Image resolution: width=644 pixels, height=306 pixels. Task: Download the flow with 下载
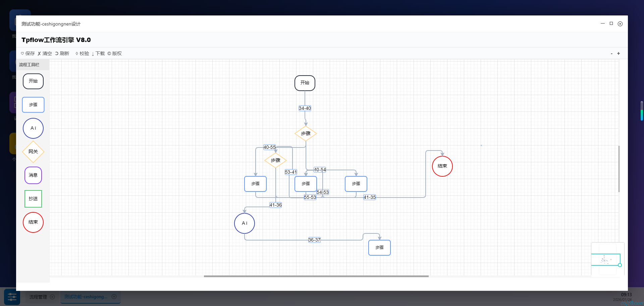tap(98, 53)
